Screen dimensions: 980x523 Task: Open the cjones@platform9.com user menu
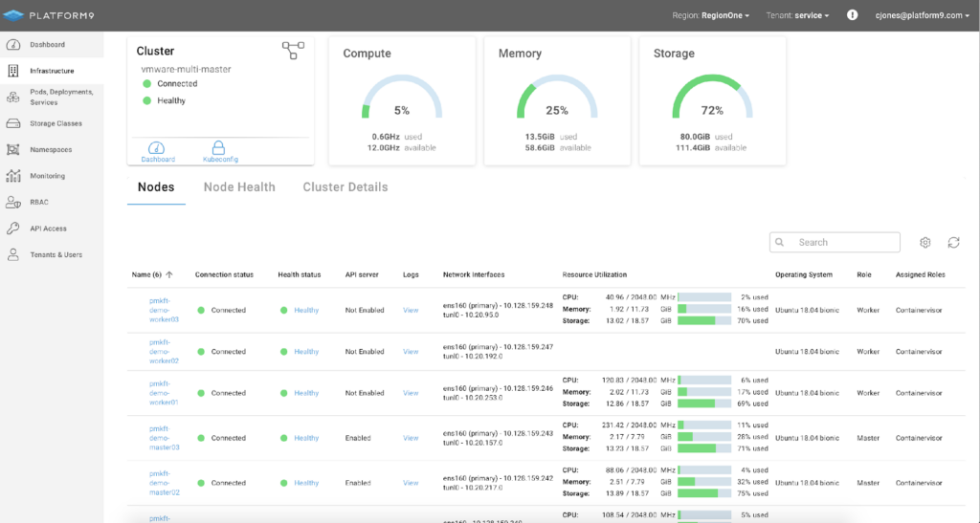click(x=923, y=15)
